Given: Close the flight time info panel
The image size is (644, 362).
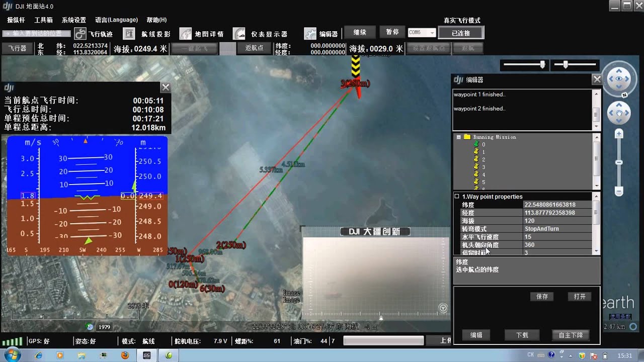Looking at the screenshot, I should point(166,87).
